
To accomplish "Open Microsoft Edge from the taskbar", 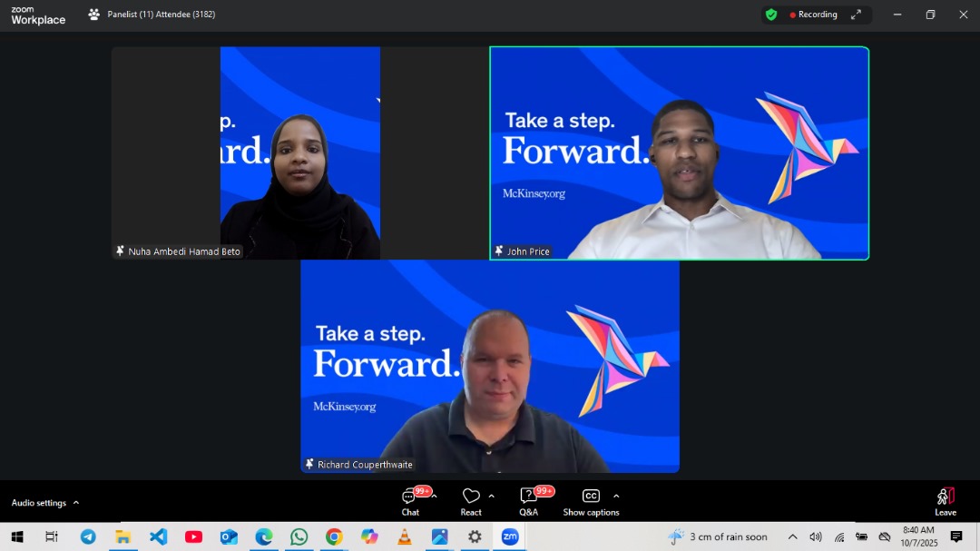I will coord(264,536).
